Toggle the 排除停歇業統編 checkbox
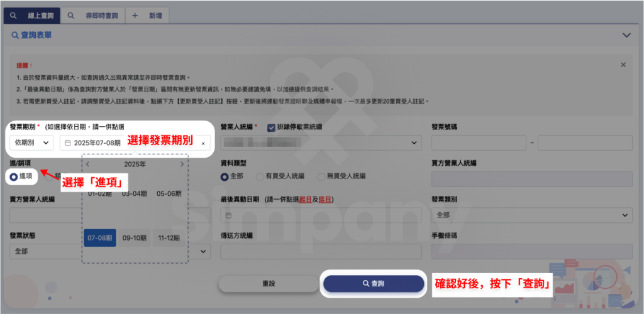This screenshot has width=644, height=314. pyautogui.click(x=272, y=127)
